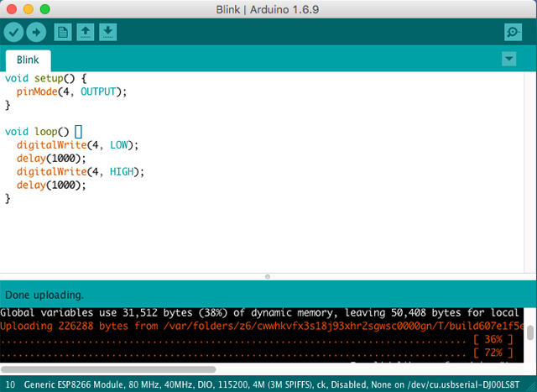Click the '[ 36% ]' progress text

click(493, 339)
